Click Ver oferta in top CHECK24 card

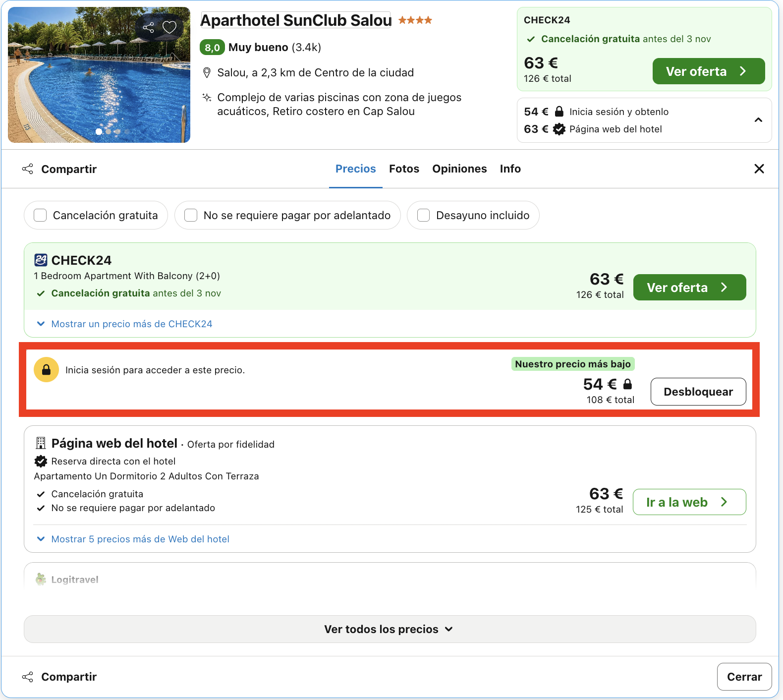(709, 71)
